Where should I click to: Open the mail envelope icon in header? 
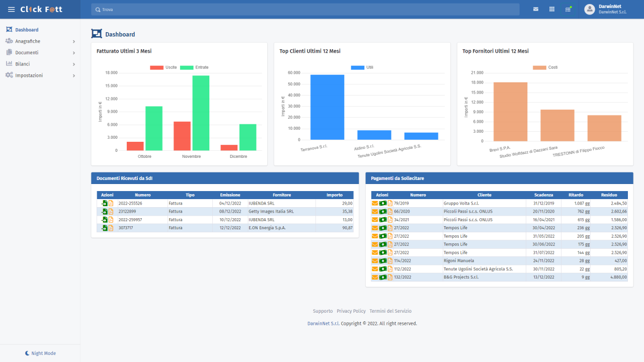[536, 9]
